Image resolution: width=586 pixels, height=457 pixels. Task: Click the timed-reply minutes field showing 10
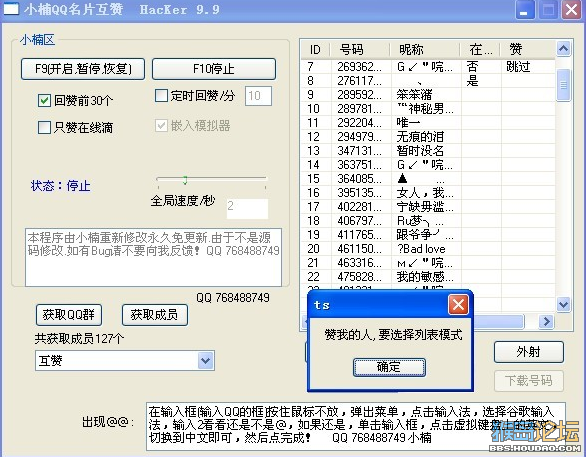[x=258, y=96]
